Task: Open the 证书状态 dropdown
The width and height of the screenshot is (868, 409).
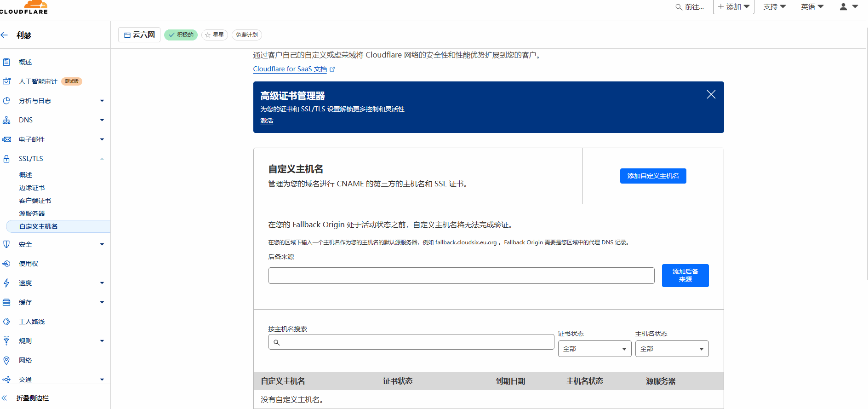Action: tap(594, 349)
